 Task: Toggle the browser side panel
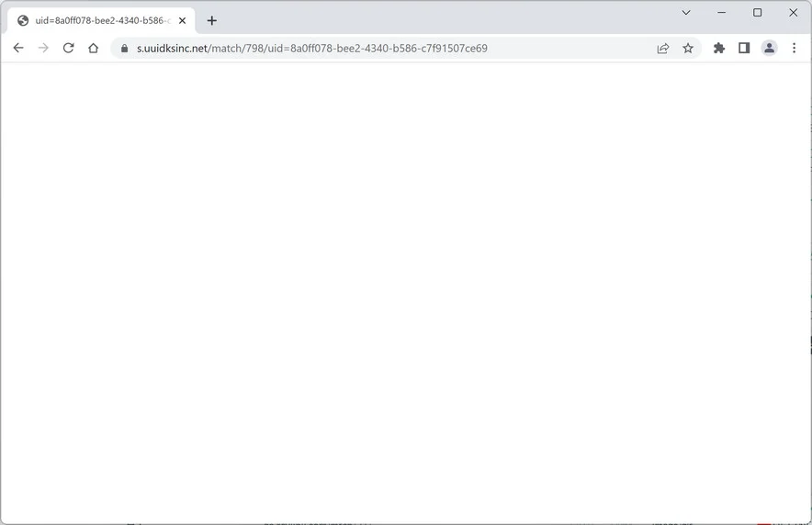(744, 48)
